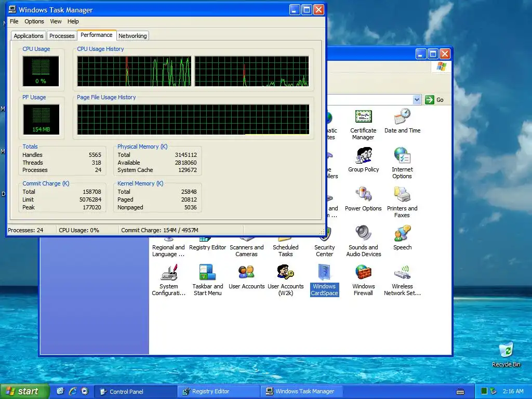The height and width of the screenshot is (399, 532).
Task: Click the first CPU Usage History graph
Action: (134, 71)
